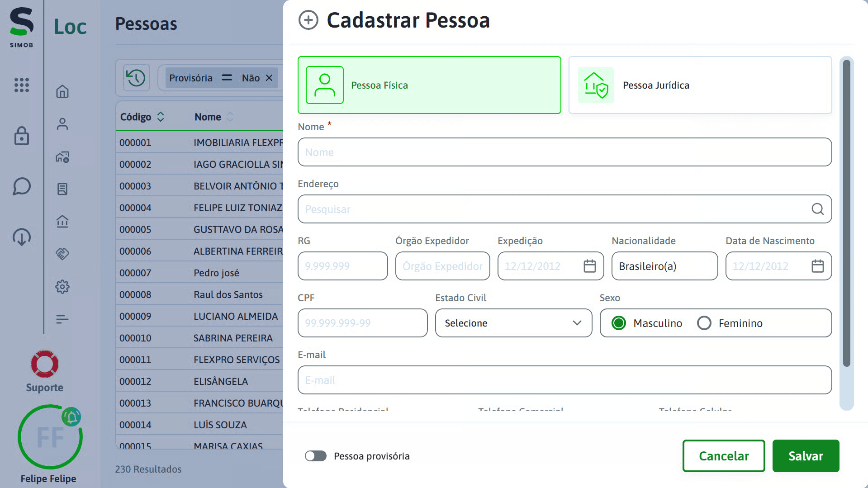The width and height of the screenshot is (868, 488).
Task: Click the add property icon
Action: click(62, 157)
